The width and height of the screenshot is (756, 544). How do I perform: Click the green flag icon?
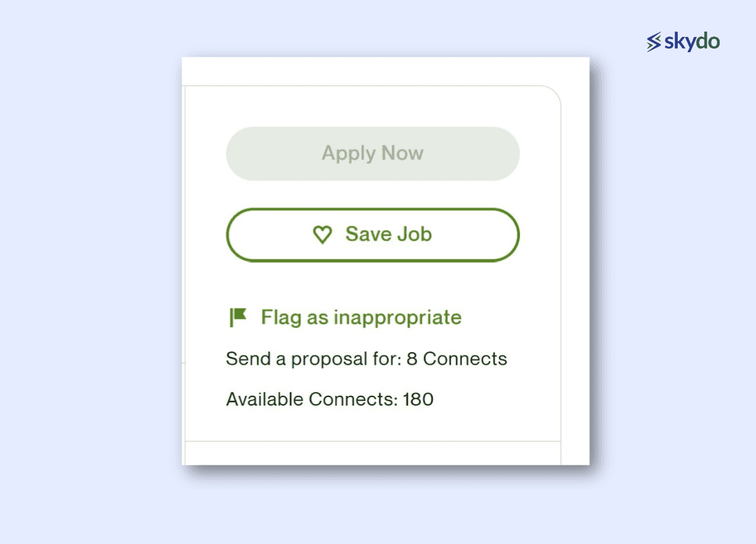238,317
